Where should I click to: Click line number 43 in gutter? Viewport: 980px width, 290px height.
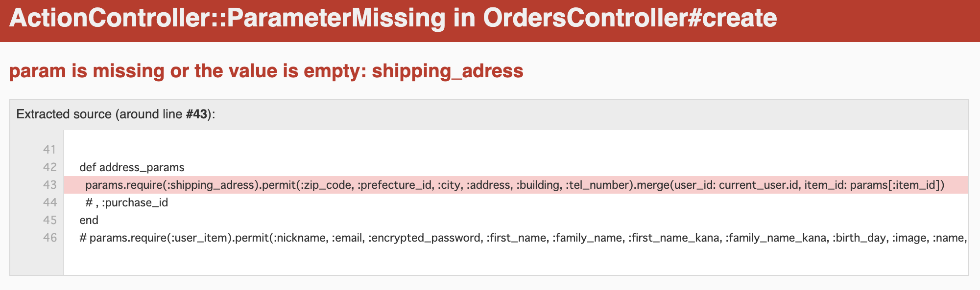[49, 185]
